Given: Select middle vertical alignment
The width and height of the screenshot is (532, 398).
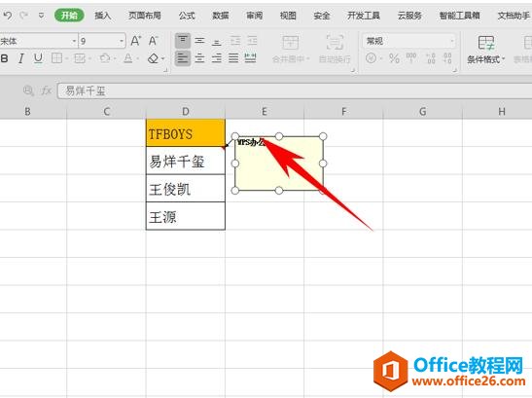Looking at the screenshot, I should (199, 41).
